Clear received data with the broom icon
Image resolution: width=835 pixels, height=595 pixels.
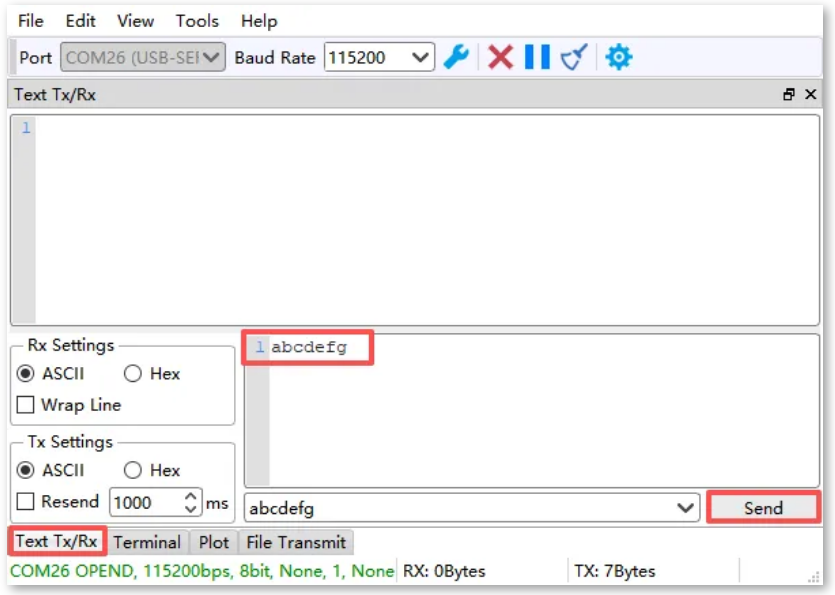coord(574,57)
